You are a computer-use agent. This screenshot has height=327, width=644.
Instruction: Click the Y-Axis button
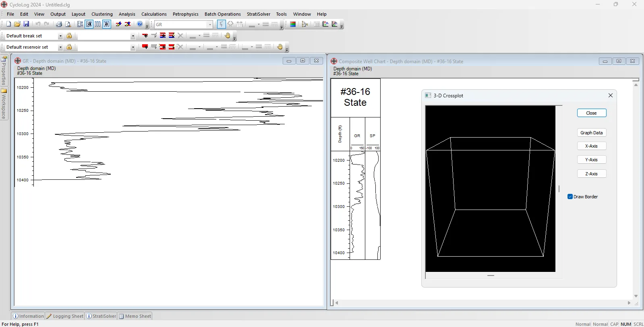tap(592, 160)
